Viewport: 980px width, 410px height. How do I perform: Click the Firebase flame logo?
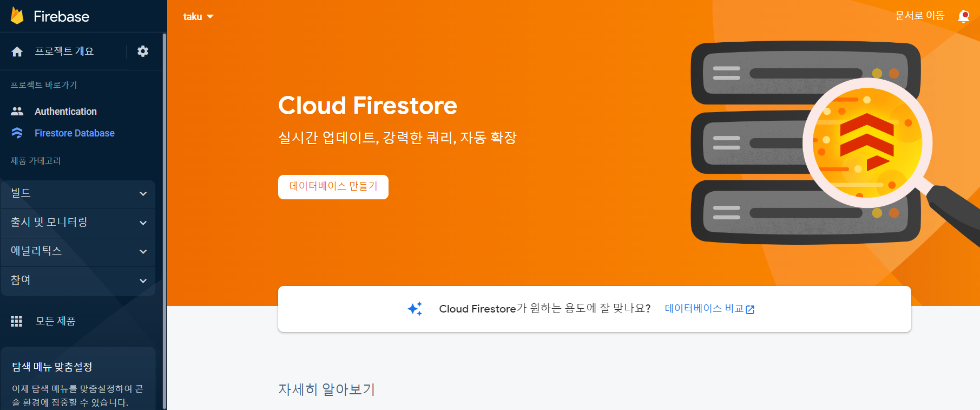pos(17,16)
